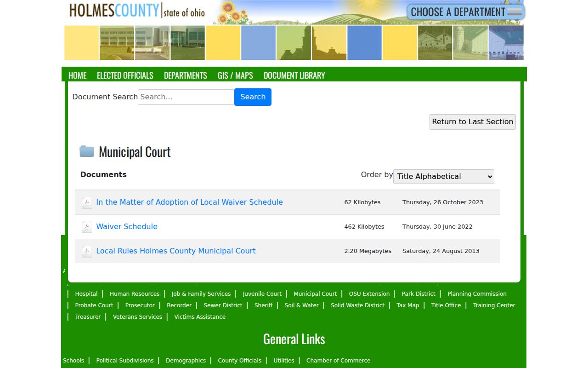Follow the Human Resources footer link
This screenshot has height=368, width=588.
click(x=135, y=294)
